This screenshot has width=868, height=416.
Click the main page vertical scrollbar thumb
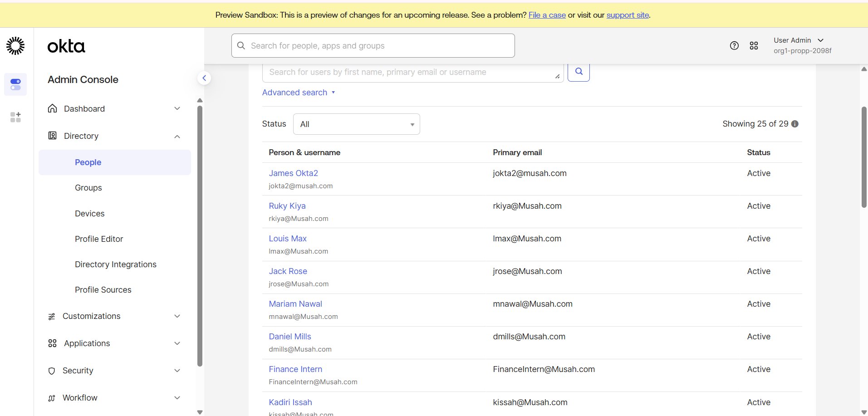(864, 157)
